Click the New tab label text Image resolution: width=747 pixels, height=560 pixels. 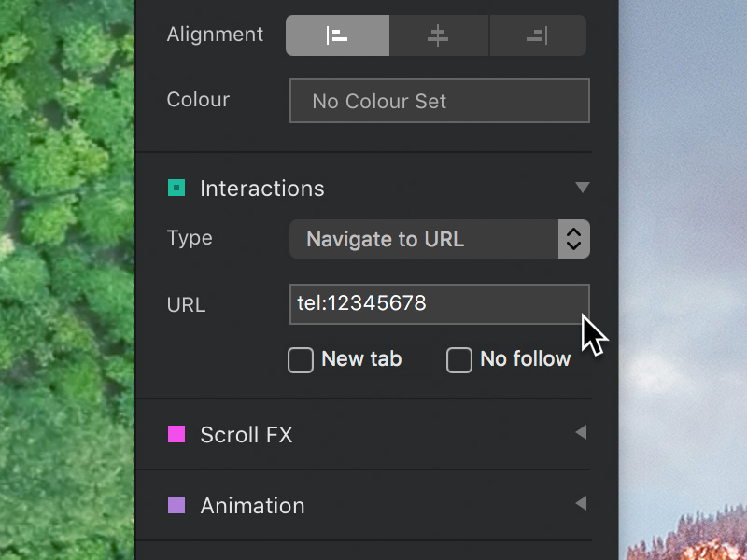[x=361, y=359]
